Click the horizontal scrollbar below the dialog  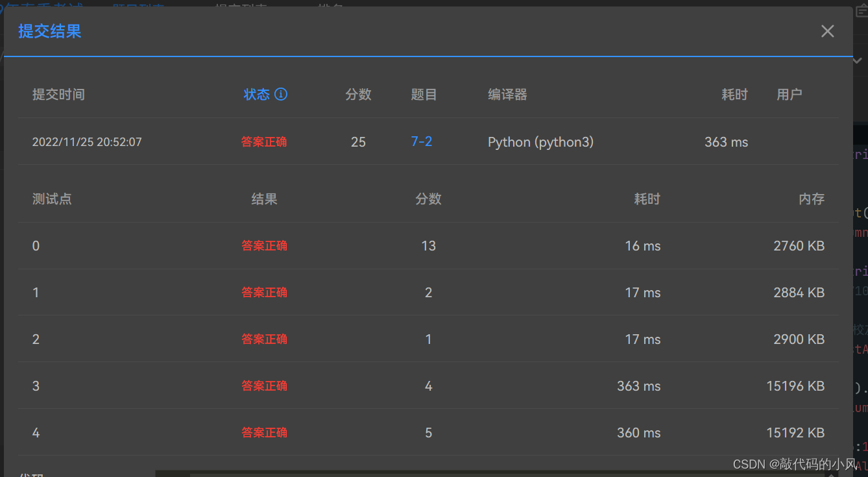(454, 472)
